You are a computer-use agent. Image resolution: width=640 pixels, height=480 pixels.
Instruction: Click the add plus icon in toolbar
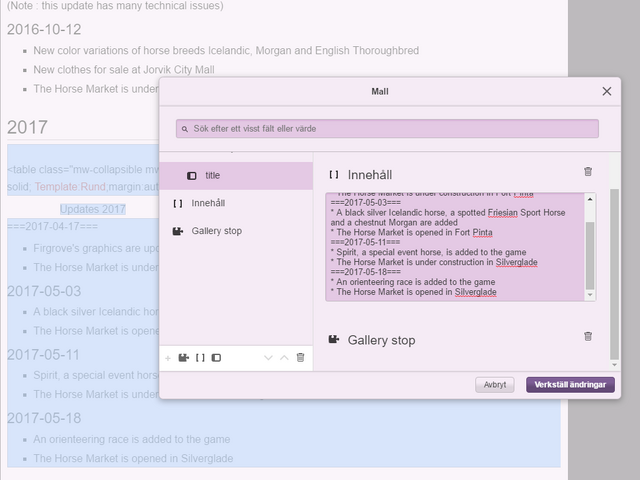click(x=168, y=358)
